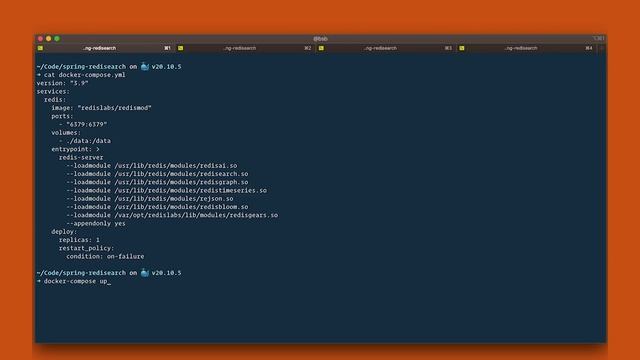
Task: Click the 'version: "3.9"' line
Action: pos(62,83)
